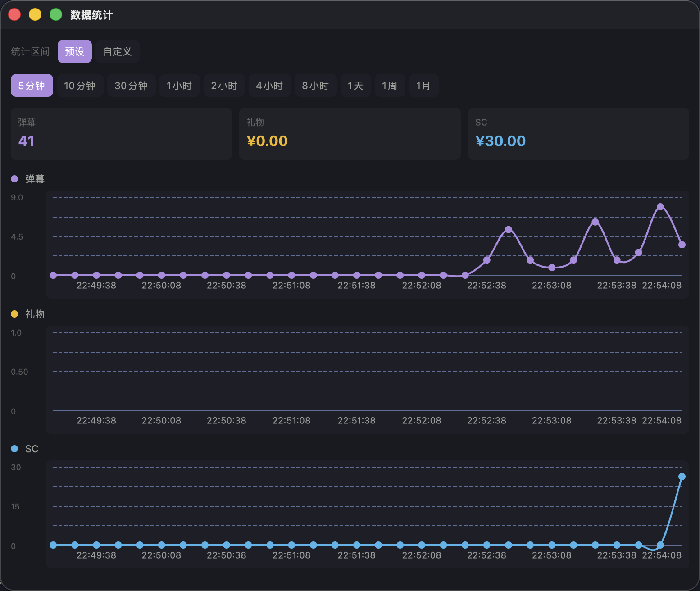Image resolution: width=700 pixels, height=591 pixels.
Task: Choose the 30分钟 interval option
Action: point(131,85)
